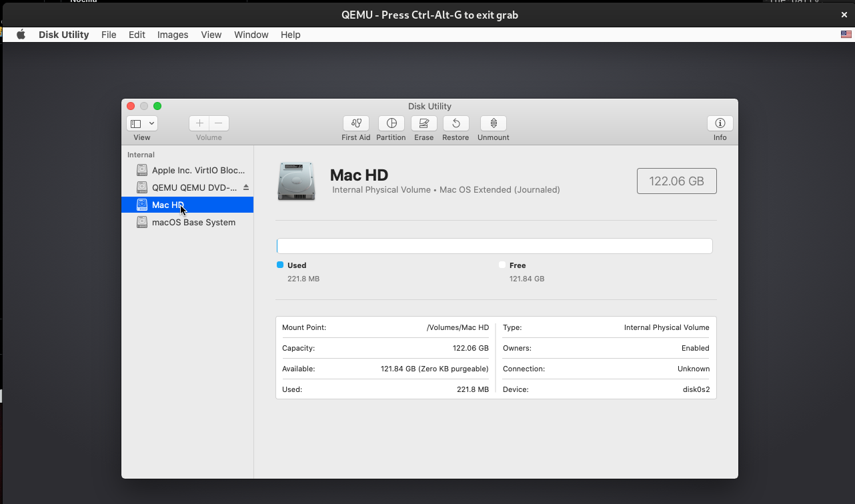Click the Mac HD volume title
Screen dimensions: 855x504
359,175
